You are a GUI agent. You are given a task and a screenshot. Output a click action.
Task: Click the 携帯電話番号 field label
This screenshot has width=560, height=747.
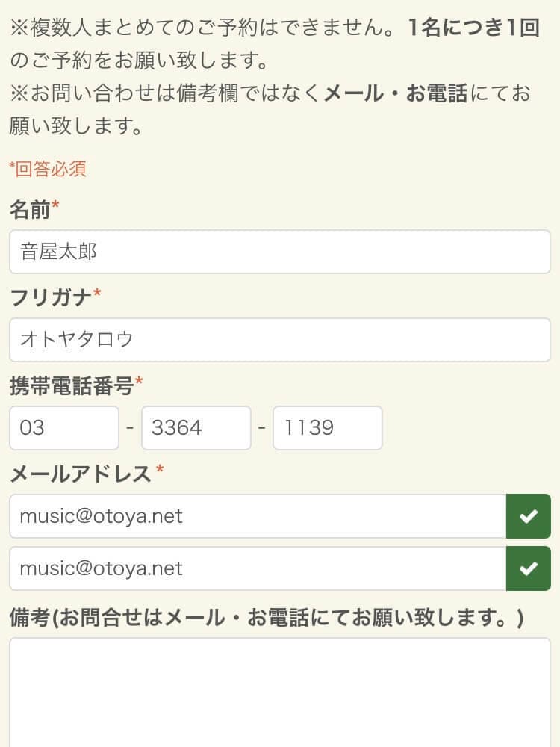72,386
